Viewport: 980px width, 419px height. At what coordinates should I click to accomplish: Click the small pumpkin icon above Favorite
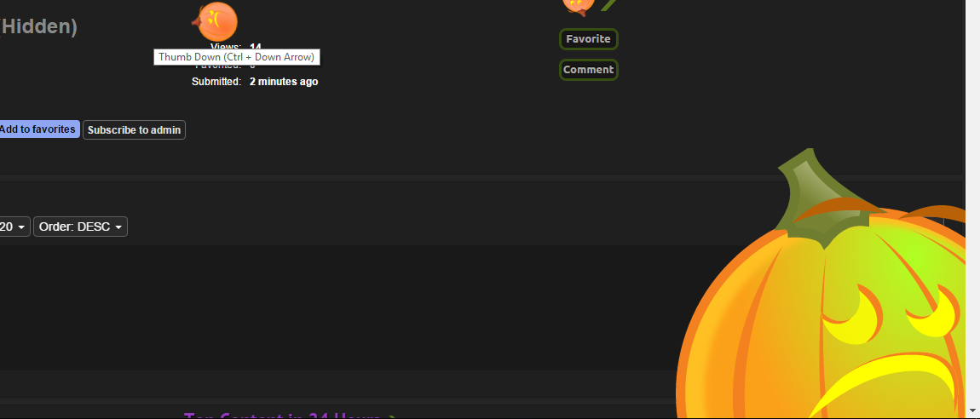click(x=577, y=7)
